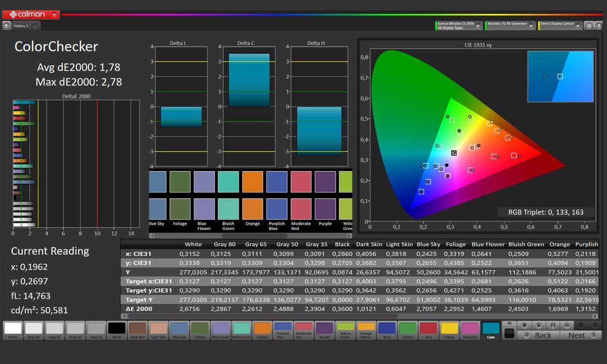
Task: Click the collapse arrow beside settings gear
Action: [599, 25]
